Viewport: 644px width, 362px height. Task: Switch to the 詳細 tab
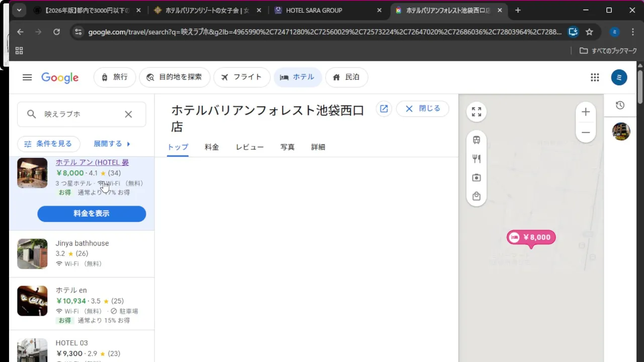click(318, 147)
